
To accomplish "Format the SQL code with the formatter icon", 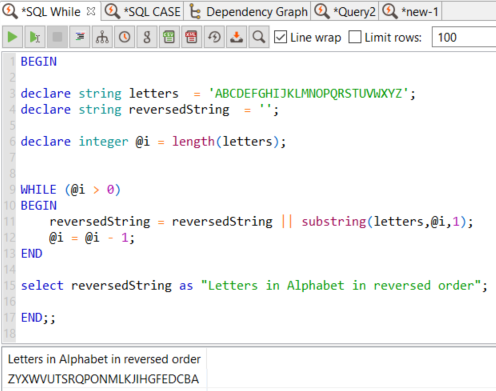I will 80,37.
